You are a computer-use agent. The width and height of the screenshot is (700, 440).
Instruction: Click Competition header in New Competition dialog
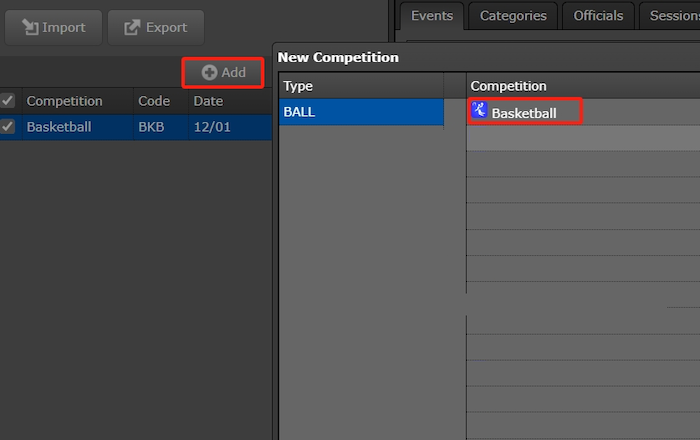pyautogui.click(x=509, y=86)
